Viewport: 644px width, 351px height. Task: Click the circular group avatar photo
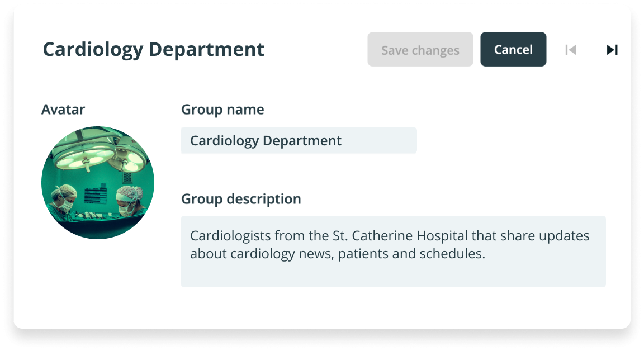(98, 182)
